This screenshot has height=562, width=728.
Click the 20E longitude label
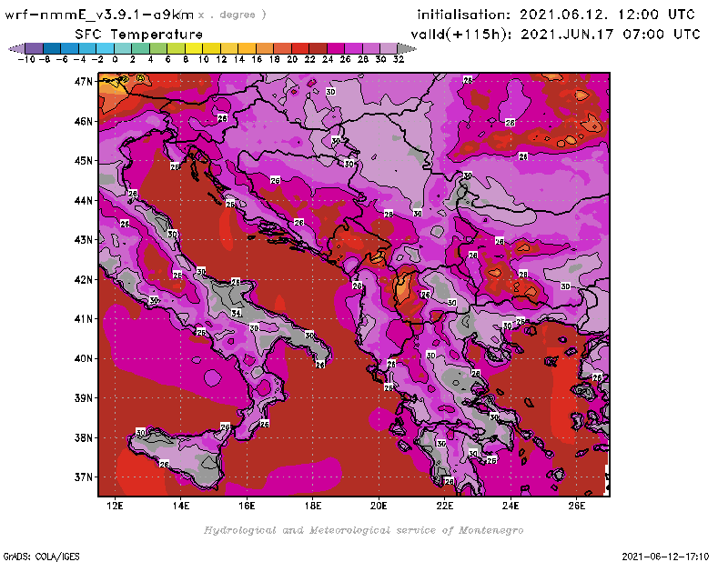click(x=379, y=506)
